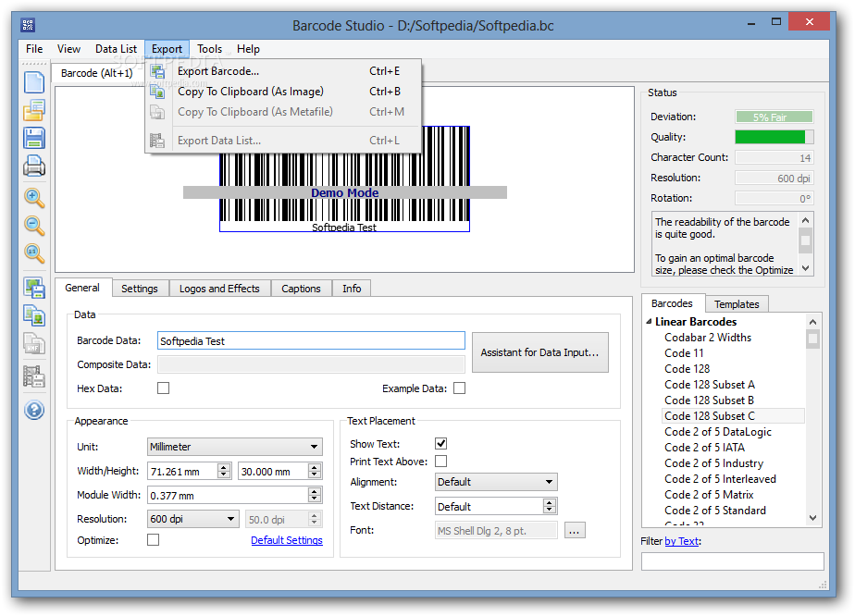Click the barcode filter text field
Image resolution: width=855 pixels, height=616 pixels.
point(732,561)
